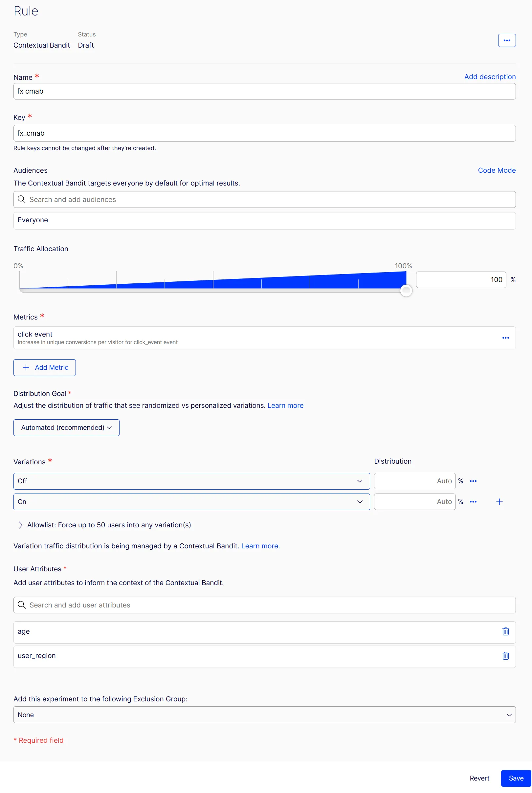
Task: Add a new variation with plus icon
Action: point(499,502)
